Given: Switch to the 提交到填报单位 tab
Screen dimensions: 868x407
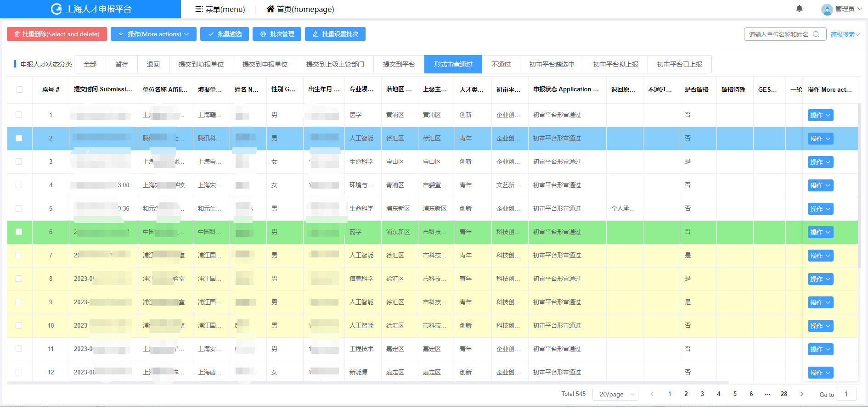Looking at the screenshot, I should [x=201, y=64].
